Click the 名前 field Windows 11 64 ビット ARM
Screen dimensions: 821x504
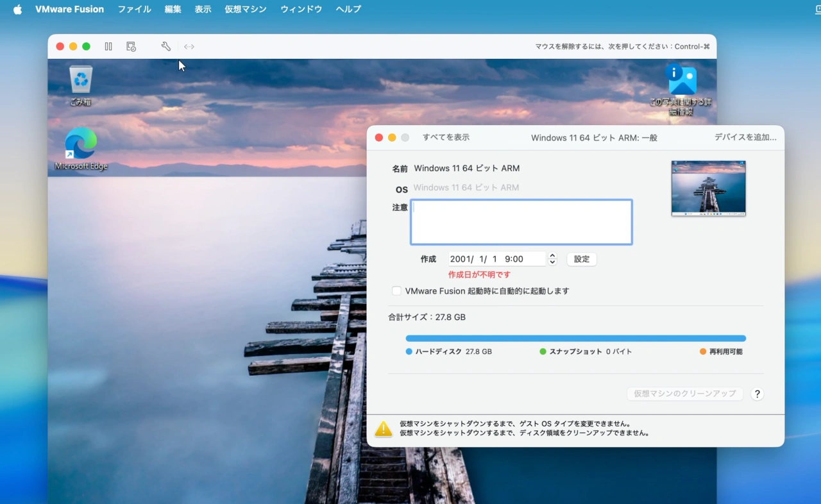click(x=467, y=168)
